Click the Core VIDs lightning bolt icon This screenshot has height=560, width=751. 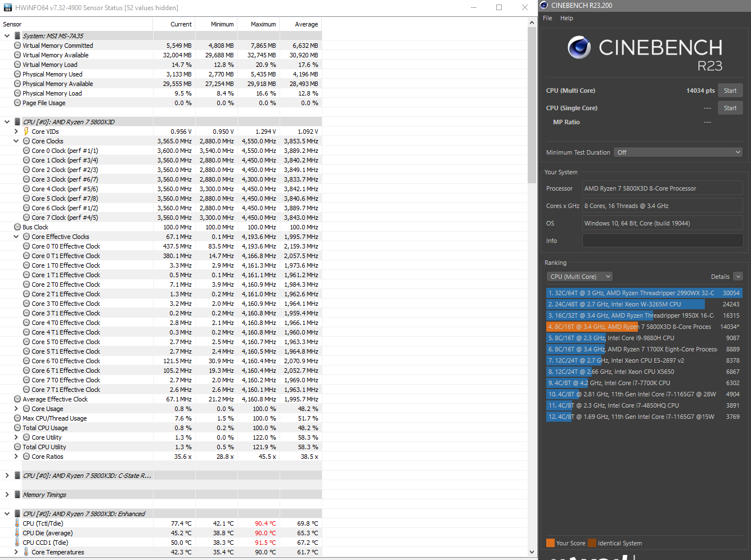(x=26, y=132)
